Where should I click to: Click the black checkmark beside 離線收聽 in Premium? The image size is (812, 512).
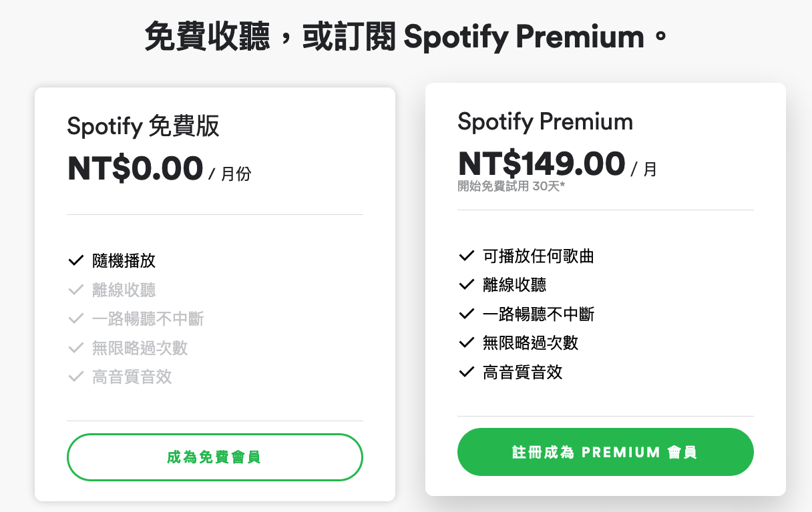(466, 285)
